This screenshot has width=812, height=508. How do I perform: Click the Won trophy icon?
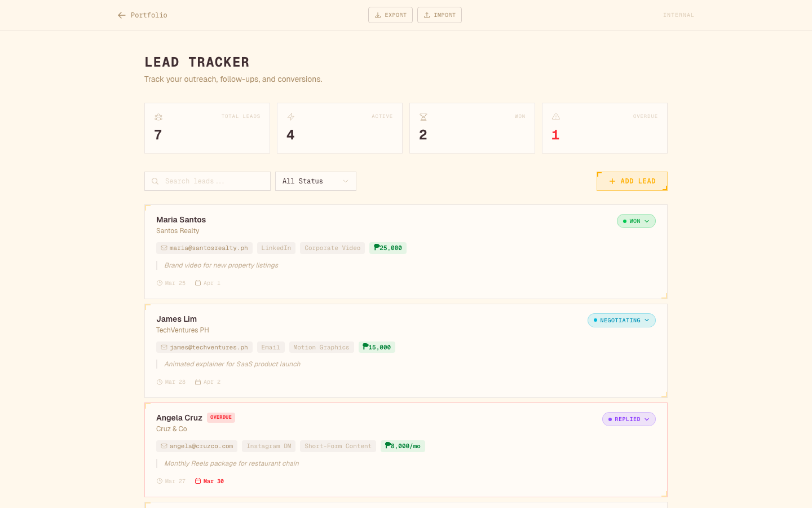pos(423,117)
